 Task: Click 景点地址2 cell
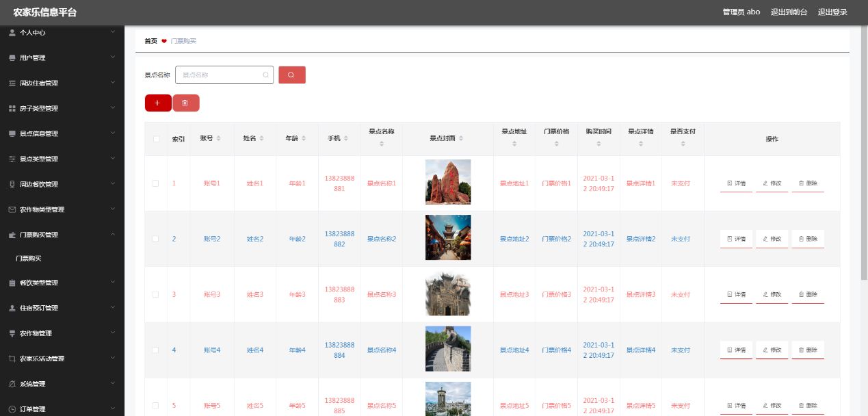(x=514, y=239)
